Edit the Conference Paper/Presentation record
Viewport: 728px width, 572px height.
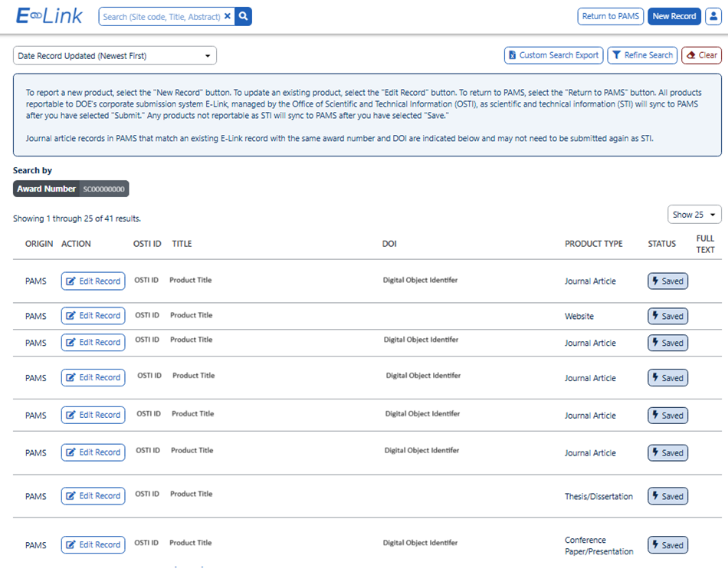click(x=93, y=545)
